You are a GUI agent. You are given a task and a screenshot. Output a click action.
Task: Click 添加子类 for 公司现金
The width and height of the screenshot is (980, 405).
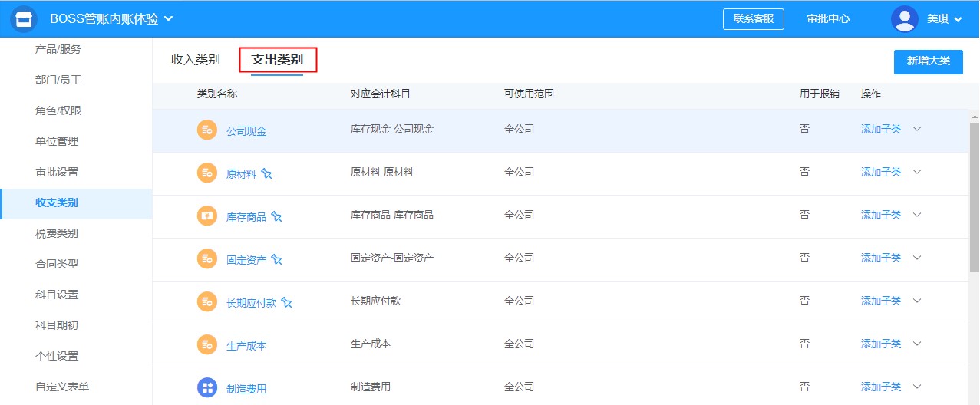(x=881, y=129)
